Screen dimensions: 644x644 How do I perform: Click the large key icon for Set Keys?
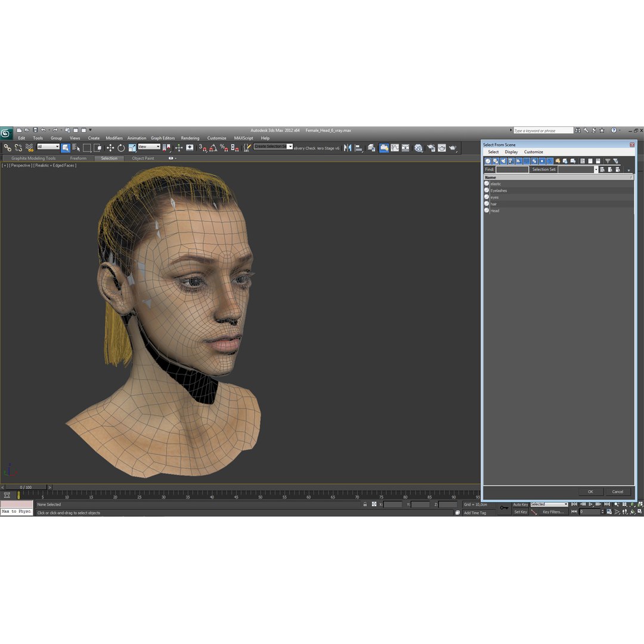(504, 508)
